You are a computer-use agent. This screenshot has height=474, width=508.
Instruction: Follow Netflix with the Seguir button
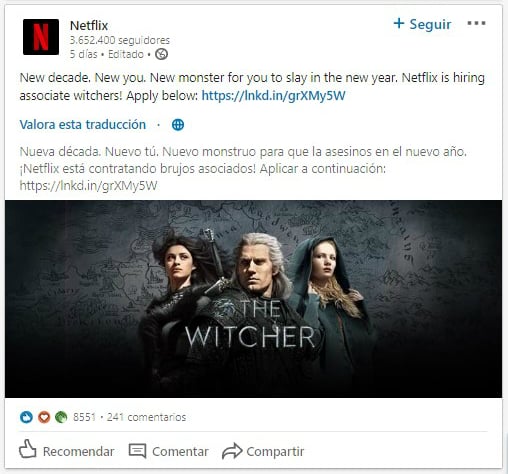tap(422, 24)
